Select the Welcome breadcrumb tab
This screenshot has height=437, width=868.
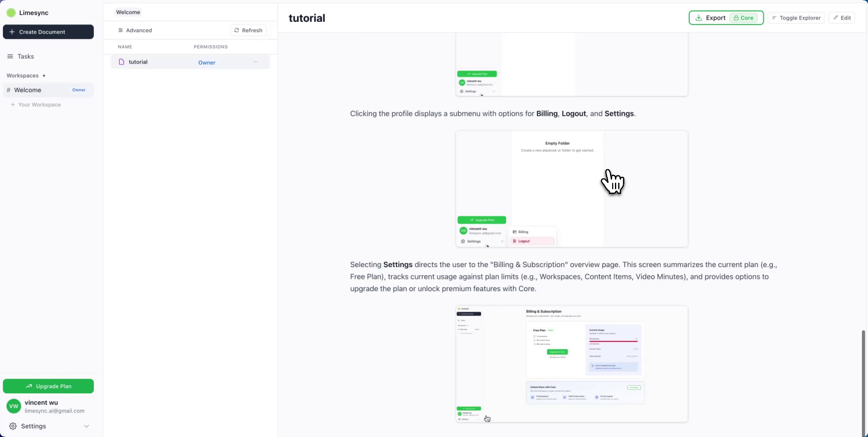[x=128, y=12]
